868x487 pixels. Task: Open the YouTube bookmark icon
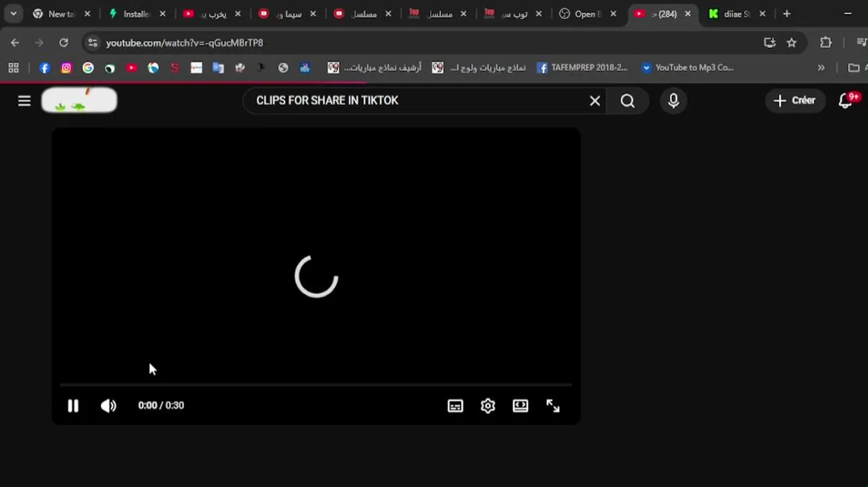[x=131, y=68]
